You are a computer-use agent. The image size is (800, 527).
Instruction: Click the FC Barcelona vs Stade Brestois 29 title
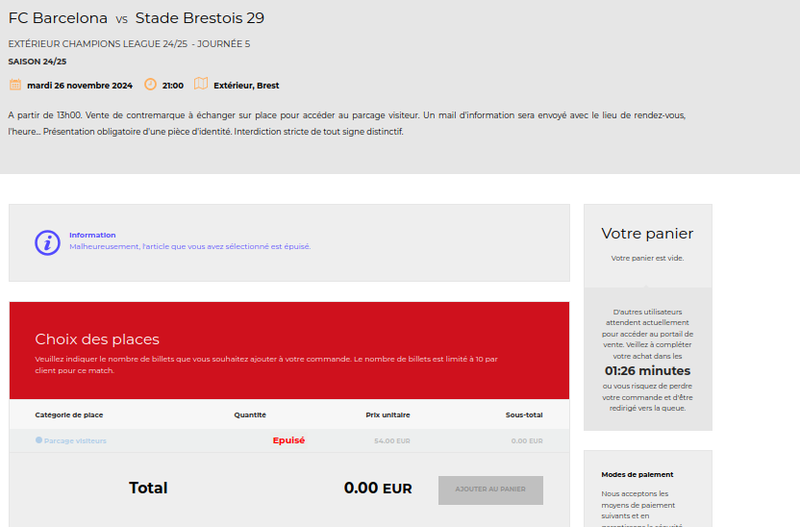[136, 18]
